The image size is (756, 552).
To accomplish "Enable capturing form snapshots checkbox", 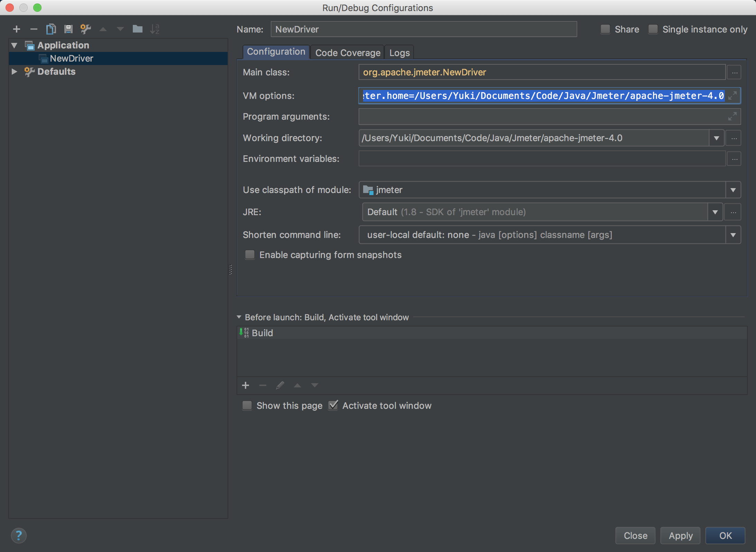I will click(250, 255).
